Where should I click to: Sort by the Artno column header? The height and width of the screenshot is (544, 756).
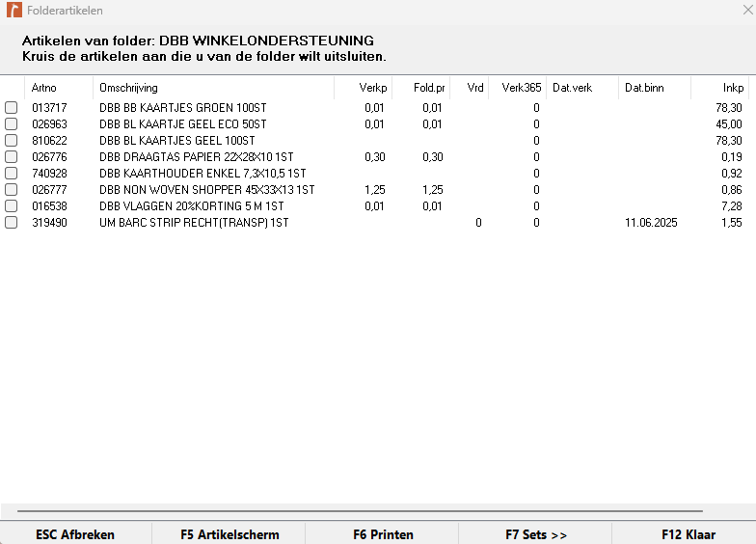(x=58, y=88)
